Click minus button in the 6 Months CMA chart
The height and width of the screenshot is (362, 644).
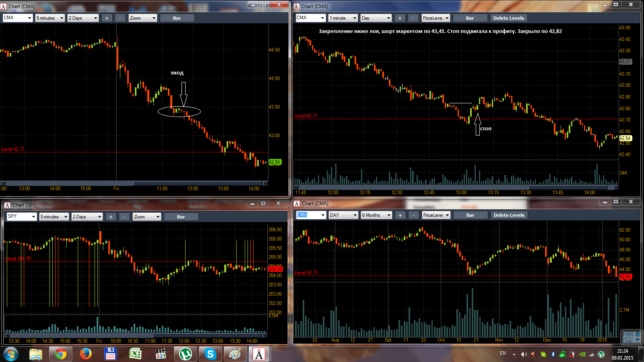(413, 215)
